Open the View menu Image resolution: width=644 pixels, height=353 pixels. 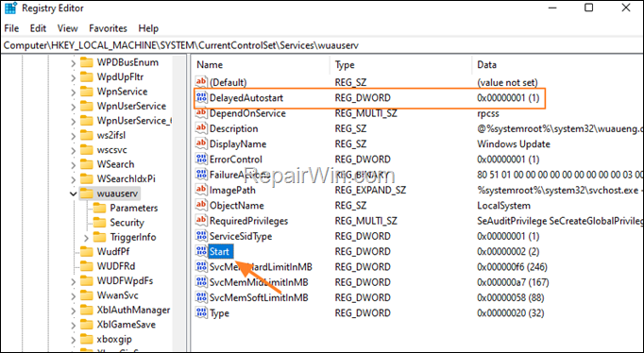tap(67, 28)
